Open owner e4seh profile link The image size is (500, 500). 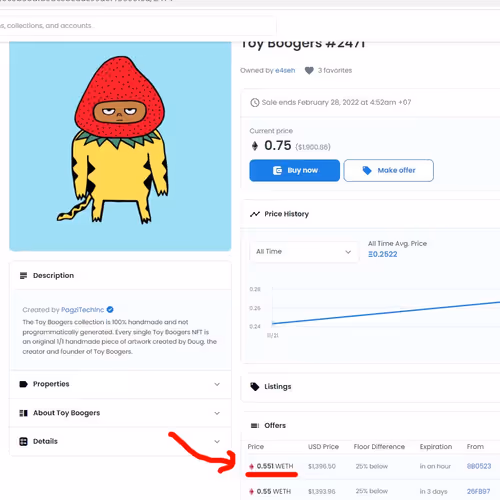point(285,71)
